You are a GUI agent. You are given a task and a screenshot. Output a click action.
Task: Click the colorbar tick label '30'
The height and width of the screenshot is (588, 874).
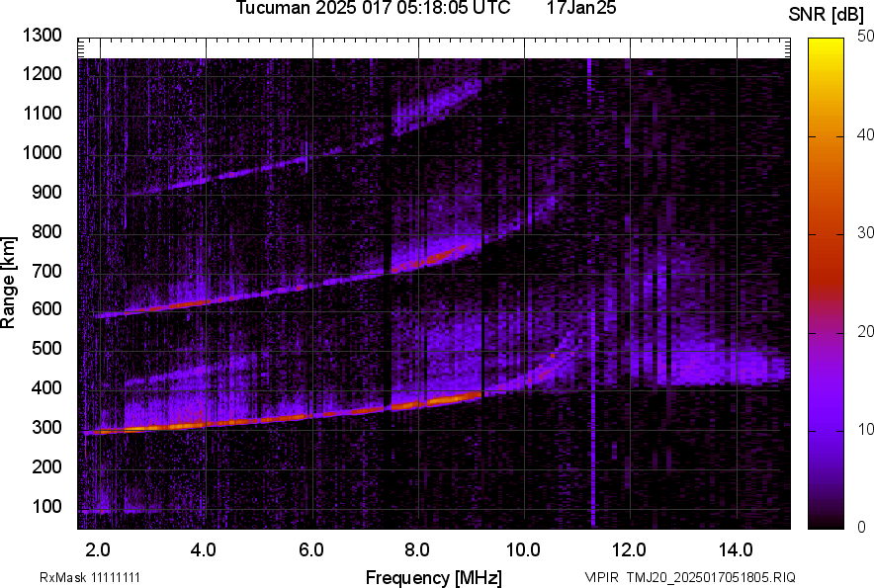click(866, 233)
